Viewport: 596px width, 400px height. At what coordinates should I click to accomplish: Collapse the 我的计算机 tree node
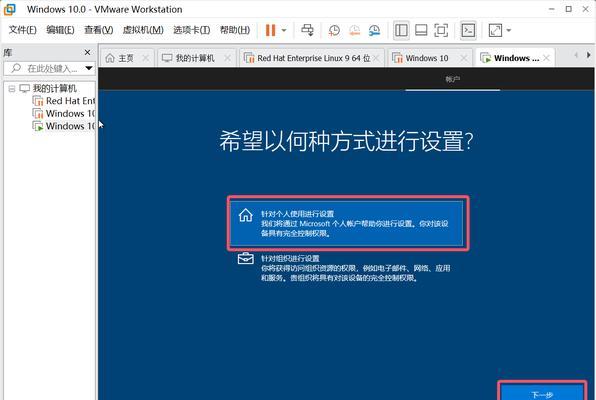(12, 89)
